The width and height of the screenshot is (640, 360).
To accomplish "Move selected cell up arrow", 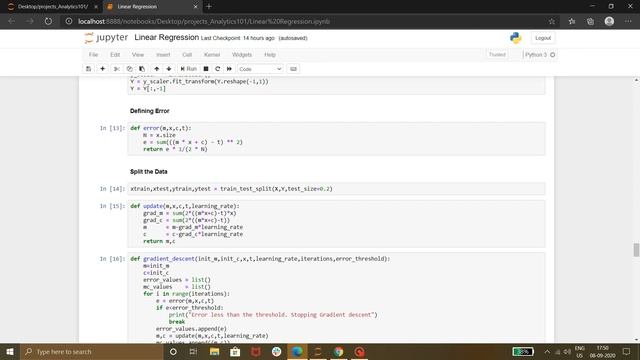I will [x=156, y=69].
